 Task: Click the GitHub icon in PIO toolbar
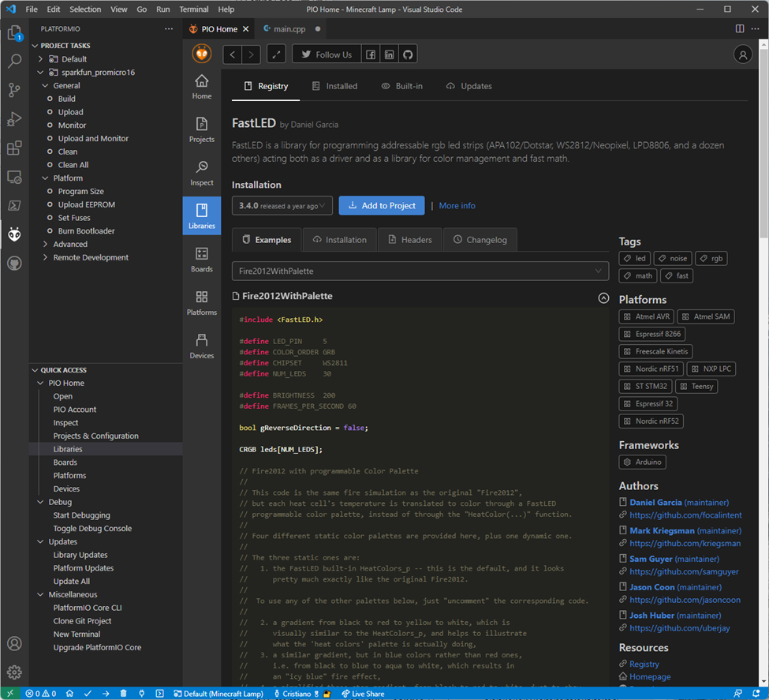coord(408,54)
